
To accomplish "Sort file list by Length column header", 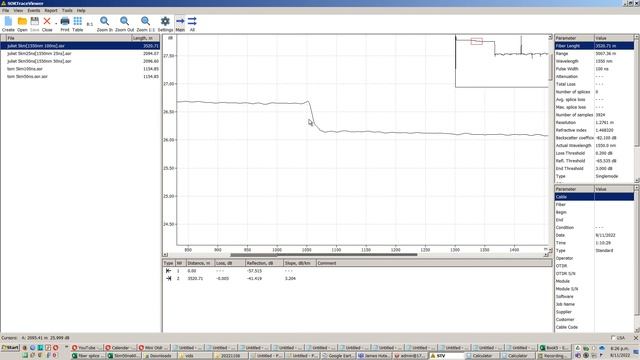I will click(146, 38).
